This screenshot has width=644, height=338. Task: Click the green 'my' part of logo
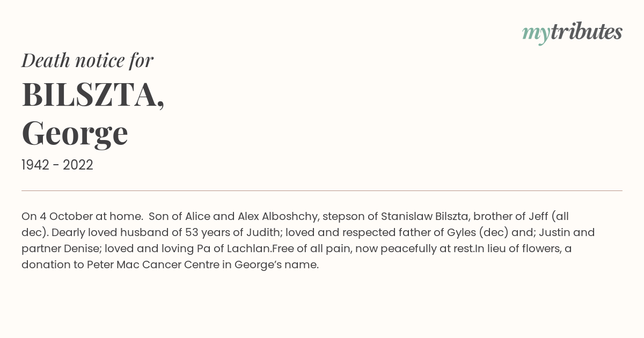coord(536,34)
